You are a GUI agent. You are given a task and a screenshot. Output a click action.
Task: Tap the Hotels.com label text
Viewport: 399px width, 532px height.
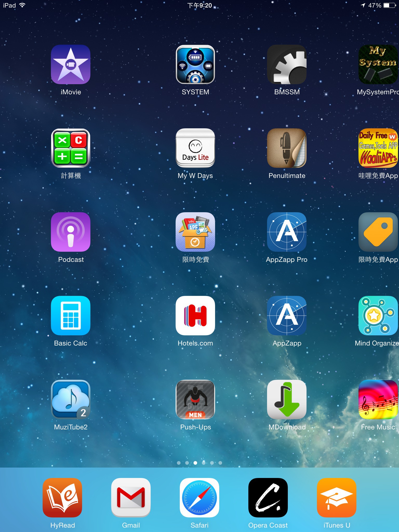point(195,343)
